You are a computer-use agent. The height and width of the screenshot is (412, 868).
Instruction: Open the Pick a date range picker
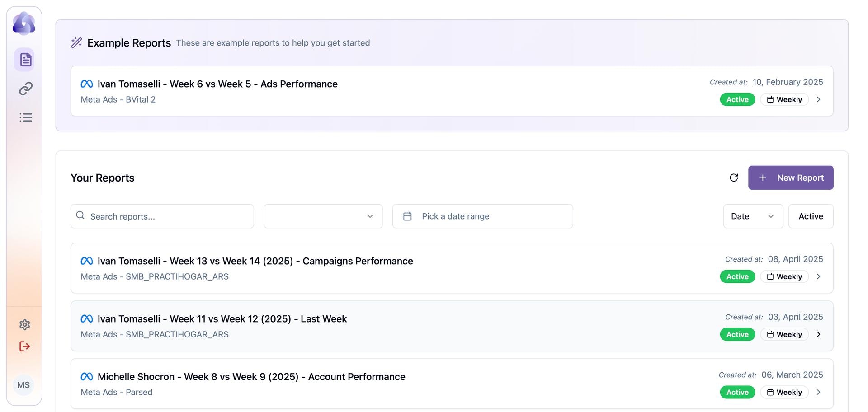point(482,216)
